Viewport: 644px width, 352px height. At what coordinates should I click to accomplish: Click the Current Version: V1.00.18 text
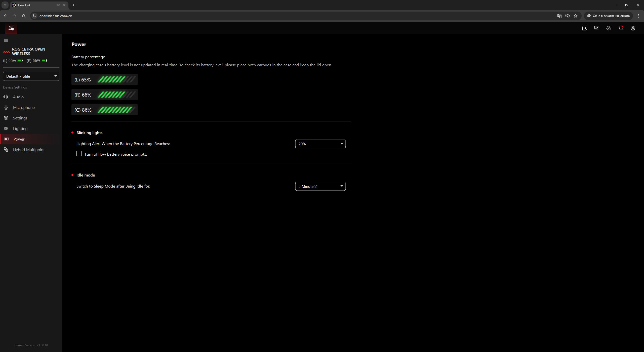(31, 345)
